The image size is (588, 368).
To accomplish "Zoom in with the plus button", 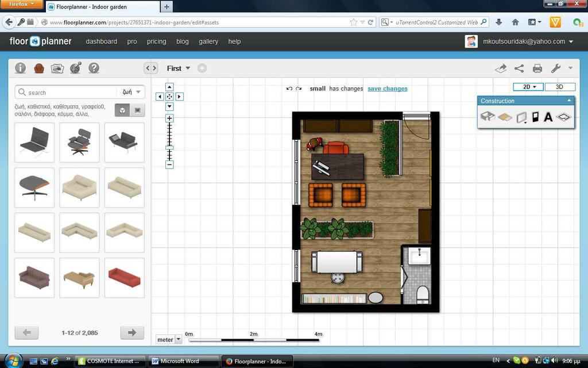I will click(169, 118).
